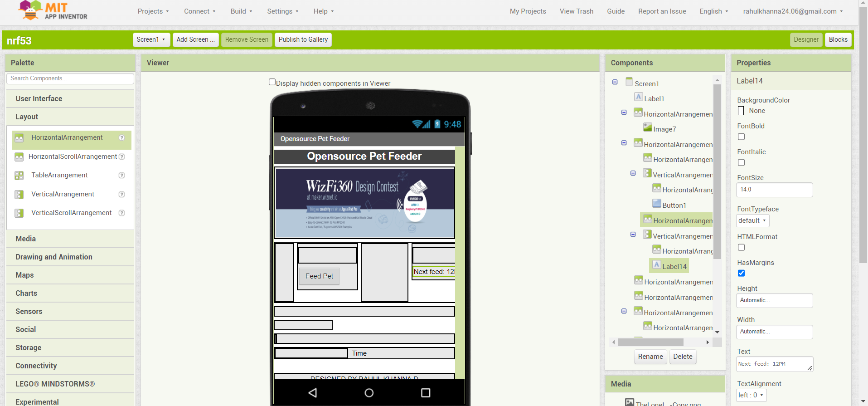Click Publish to Gallery button
Viewport: 868px width, 406px height.
pos(303,39)
